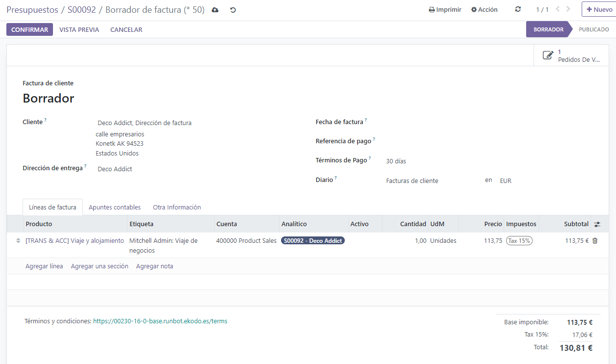
Task: Open the terms and conditions link
Action: [160, 321]
